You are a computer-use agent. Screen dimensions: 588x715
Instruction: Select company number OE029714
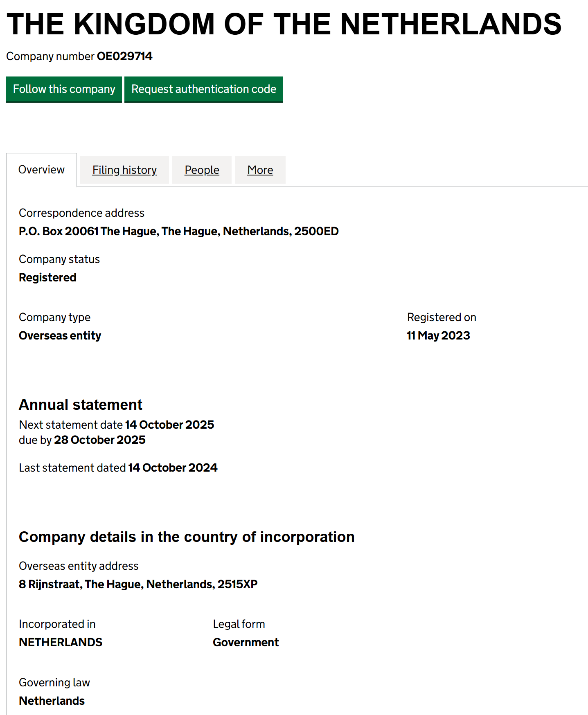[124, 56]
